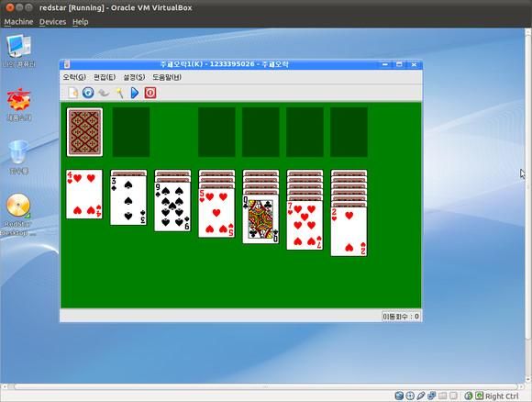The image size is (532, 402).
Task: Click the VirtualBox hard disk status icon
Action: [399, 396]
